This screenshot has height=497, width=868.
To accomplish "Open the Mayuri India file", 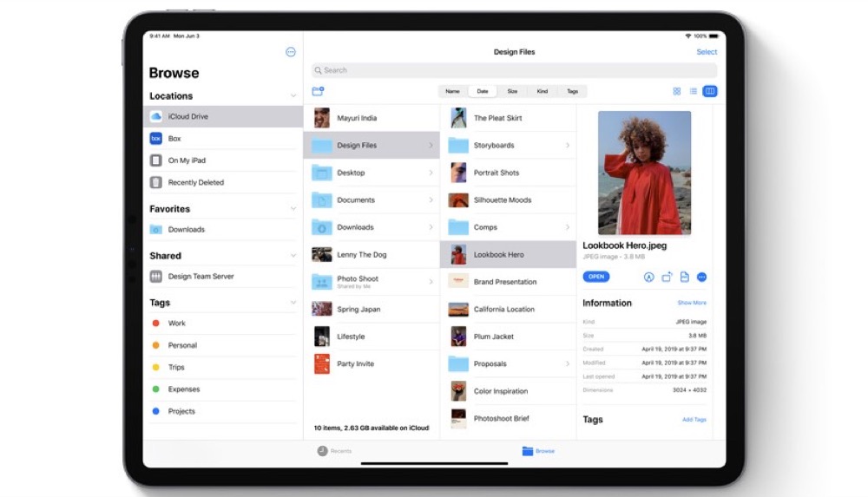I will 372,118.
